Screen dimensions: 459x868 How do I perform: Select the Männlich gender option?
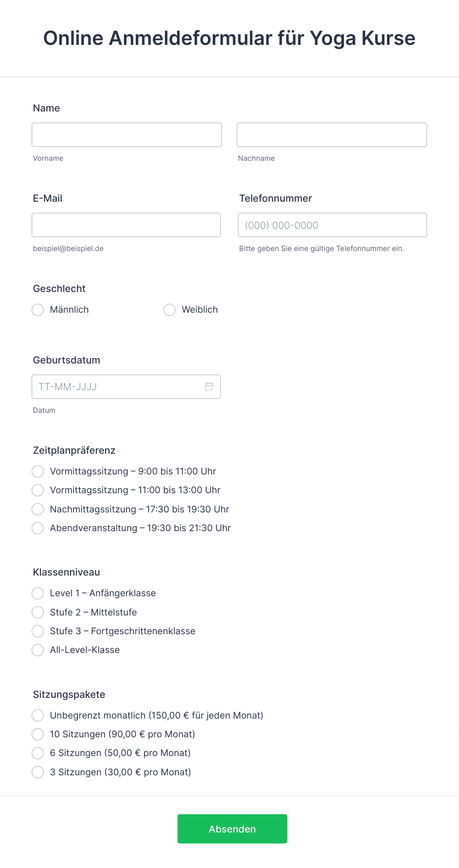(x=38, y=310)
